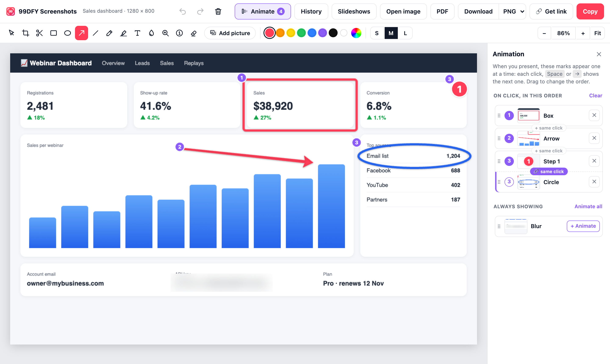Select the scissors cut-out tool
Viewport: 610px width, 364px height.
click(40, 33)
